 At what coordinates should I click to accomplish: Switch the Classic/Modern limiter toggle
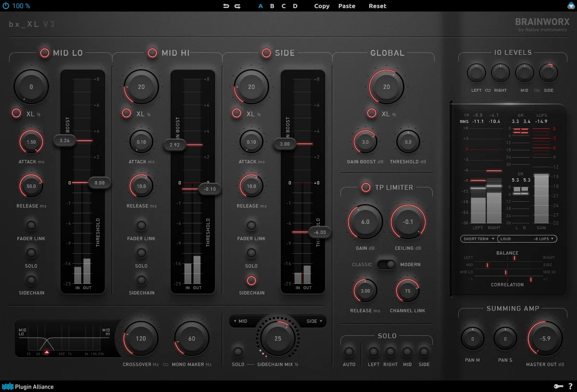(386, 264)
